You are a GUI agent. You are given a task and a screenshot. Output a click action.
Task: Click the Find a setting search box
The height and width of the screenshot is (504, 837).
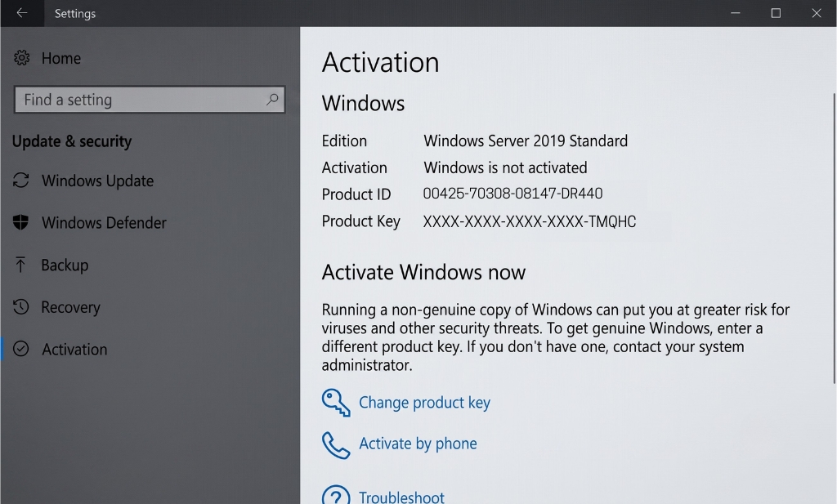(150, 100)
